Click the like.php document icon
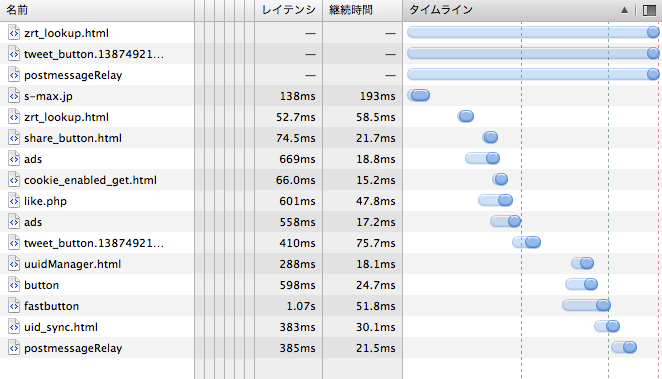662x379 pixels. pos(14,201)
